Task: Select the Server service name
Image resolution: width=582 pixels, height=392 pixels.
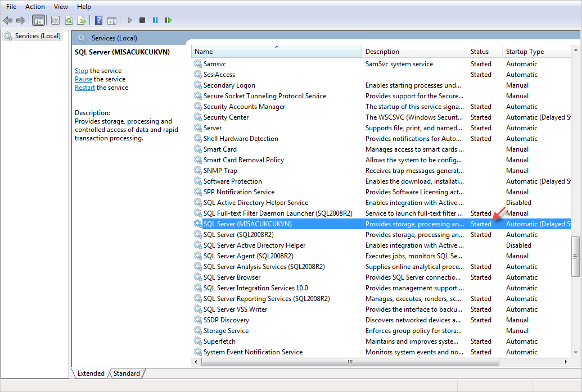Action: [213, 128]
